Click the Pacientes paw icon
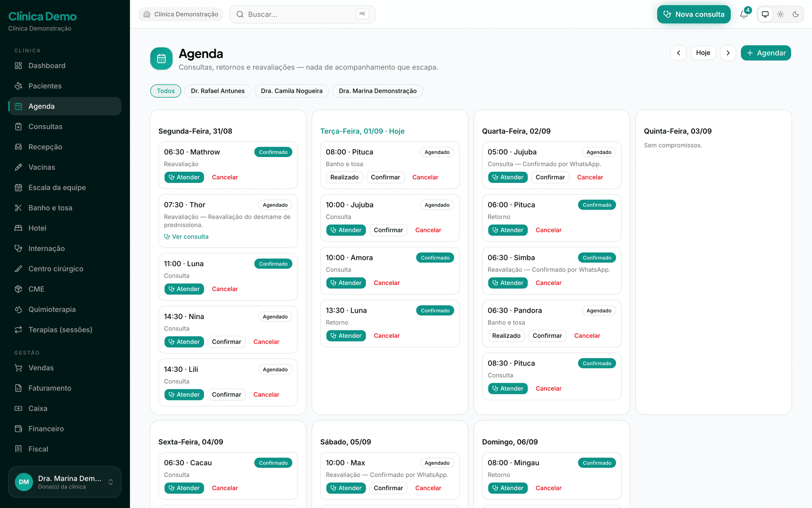This screenshot has height=508, width=812. (18, 86)
